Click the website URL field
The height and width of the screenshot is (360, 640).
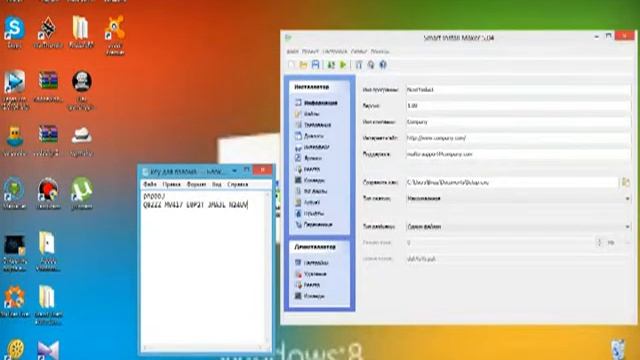point(518,138)
